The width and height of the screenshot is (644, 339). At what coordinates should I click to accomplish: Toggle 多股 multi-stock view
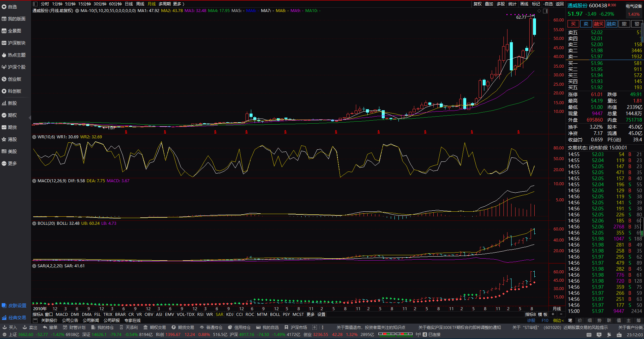(501, 4)
